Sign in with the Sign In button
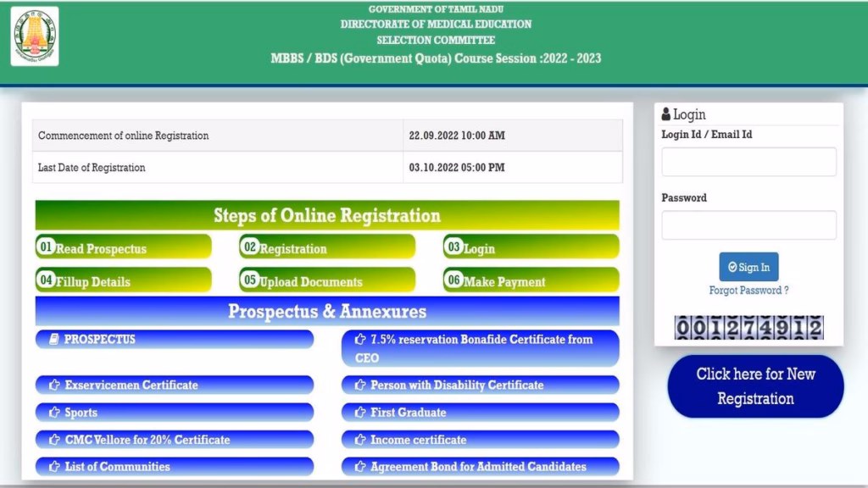The width and height of the screenshot is (868, 488). [x=748, y=267]
